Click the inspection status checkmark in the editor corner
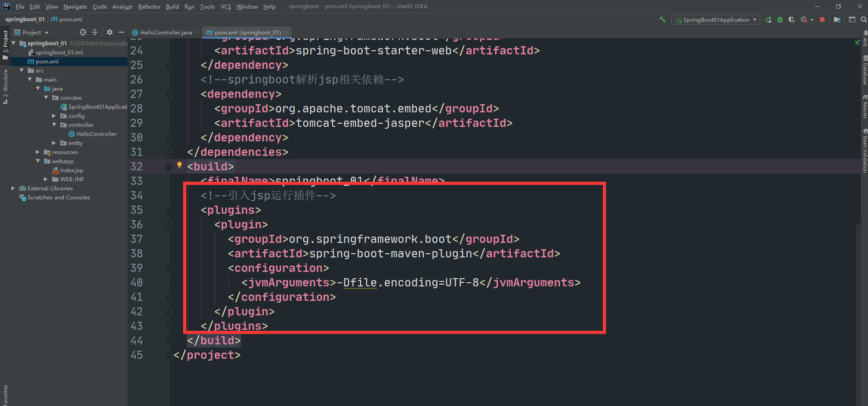 (857, 42)
